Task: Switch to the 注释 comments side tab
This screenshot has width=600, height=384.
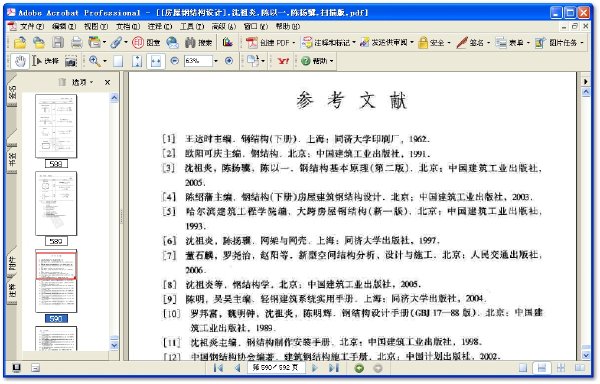Action: pyautogui.click(x=12, y=290)
